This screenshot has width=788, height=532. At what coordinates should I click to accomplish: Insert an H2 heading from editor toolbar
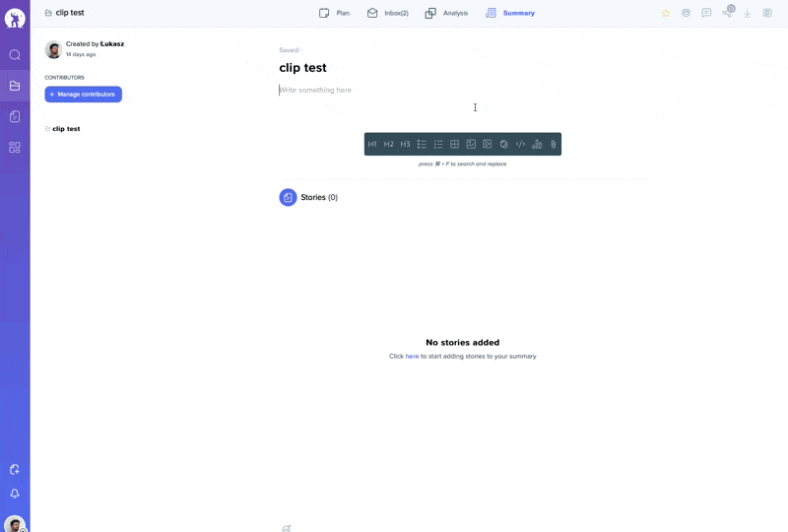click(x=388, y=144)
